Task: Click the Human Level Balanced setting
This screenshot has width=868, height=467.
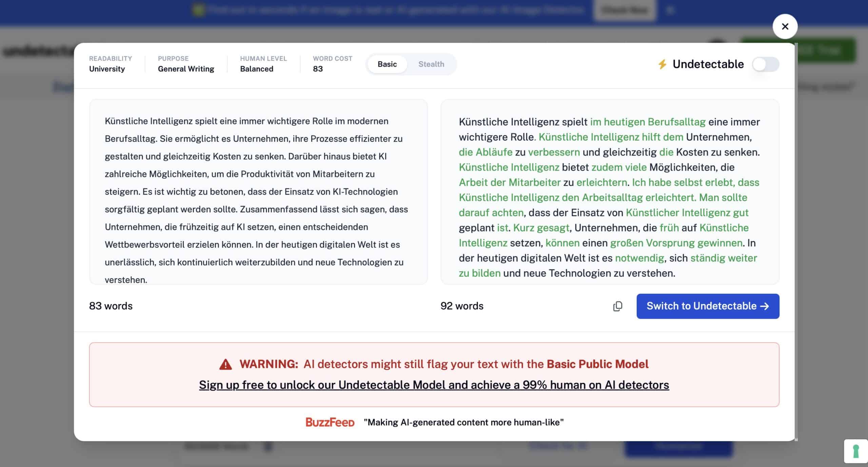Action: pos(263,64)
